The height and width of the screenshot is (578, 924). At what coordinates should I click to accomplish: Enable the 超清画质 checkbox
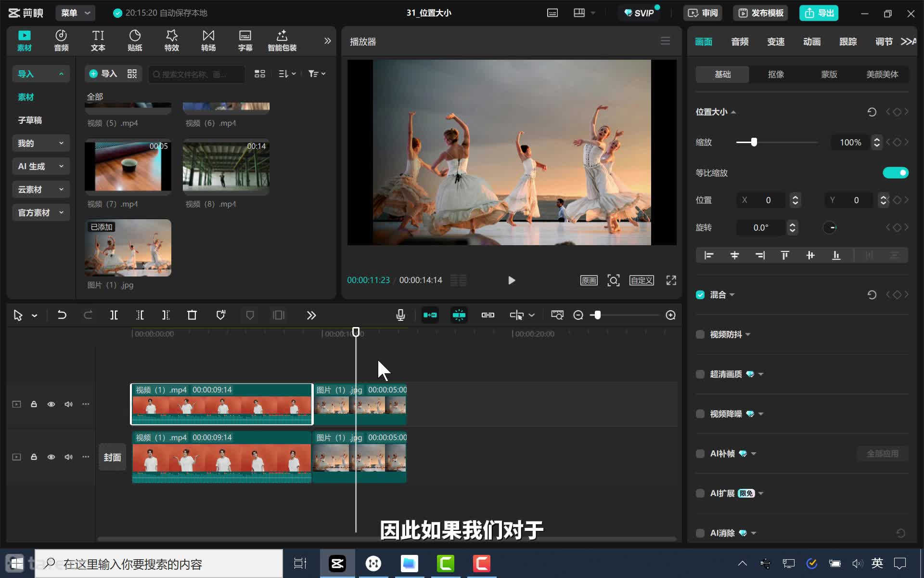(700, 374)
